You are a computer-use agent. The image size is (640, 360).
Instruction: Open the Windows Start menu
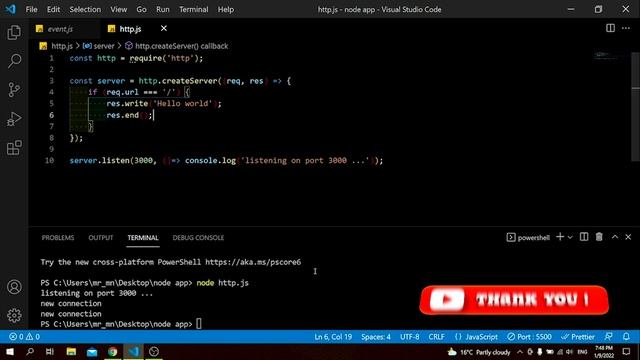[10, 351]
